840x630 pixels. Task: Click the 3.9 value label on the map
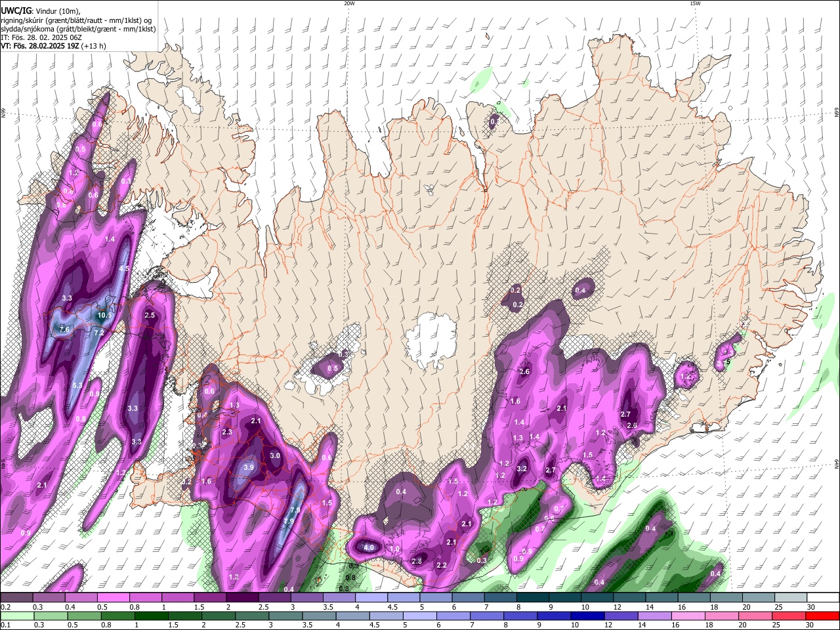click(x=249, y=467)
